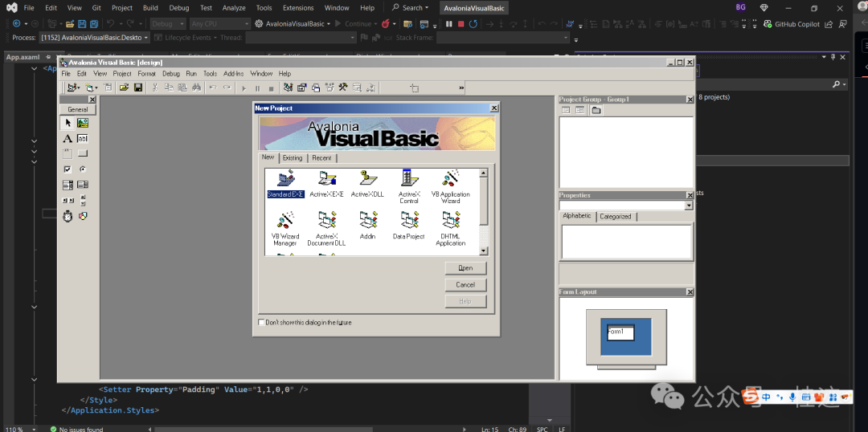The height and width of the screenshot is (432, 868).
Task: Open the Properties Window toolbar icon
Action: click(301, 88)
